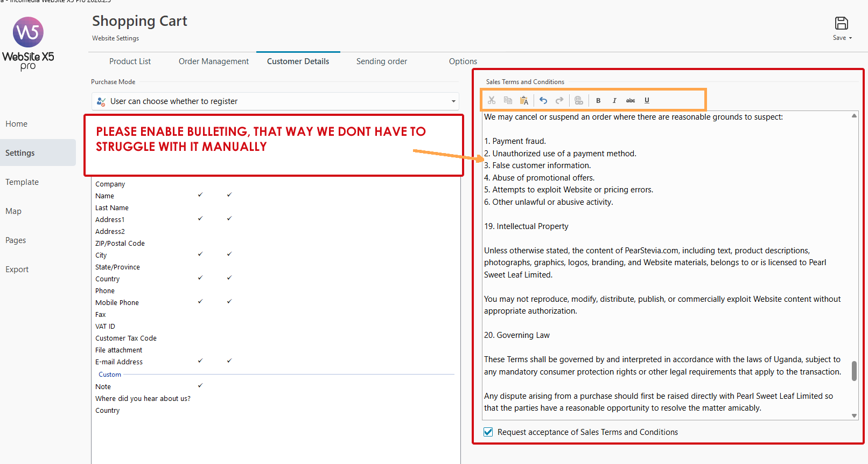This screenshot has height=464, width=868.
Task: Go to the Sending order tab
Action: pos(382,61)
